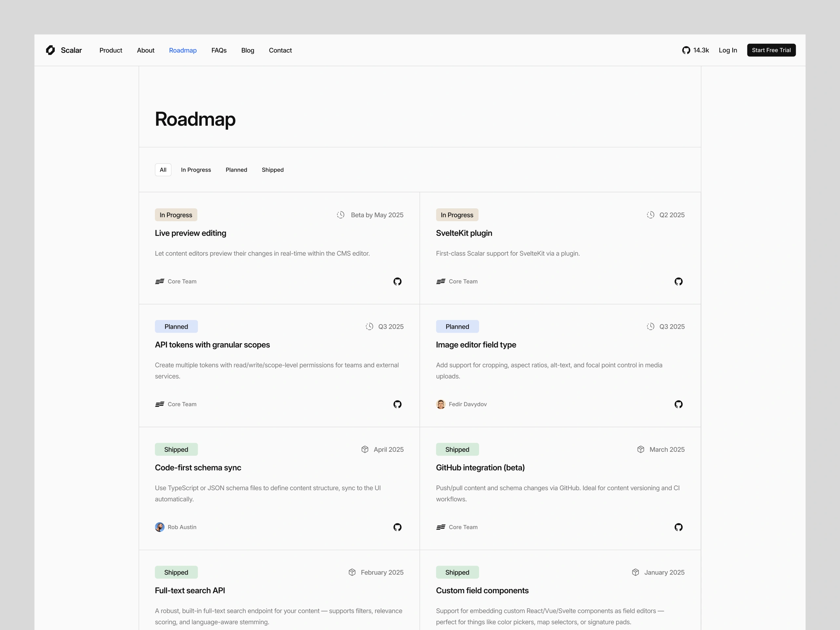Click Fedir Davydov's avatar
Image resolution: width=840 pixels, height=630 pixels.
point(440,404)
